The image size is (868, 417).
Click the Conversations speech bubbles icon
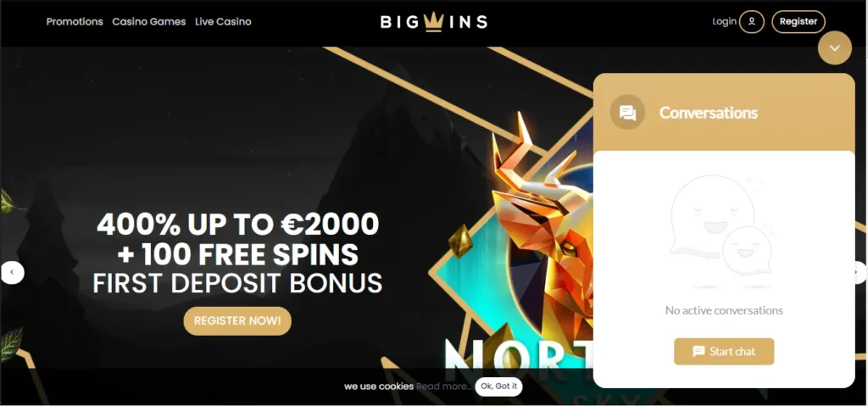tap(627, 113)
